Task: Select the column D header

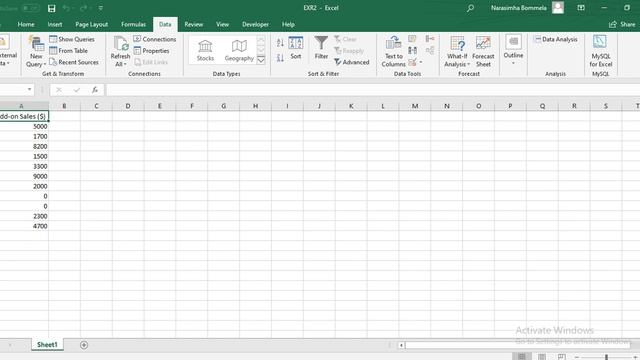Action: (128, 106)
